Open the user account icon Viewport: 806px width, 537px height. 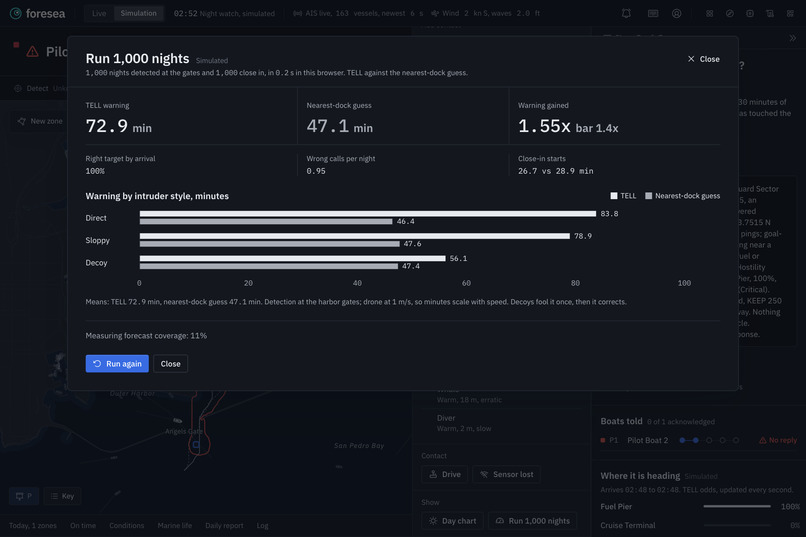point(676,13)
